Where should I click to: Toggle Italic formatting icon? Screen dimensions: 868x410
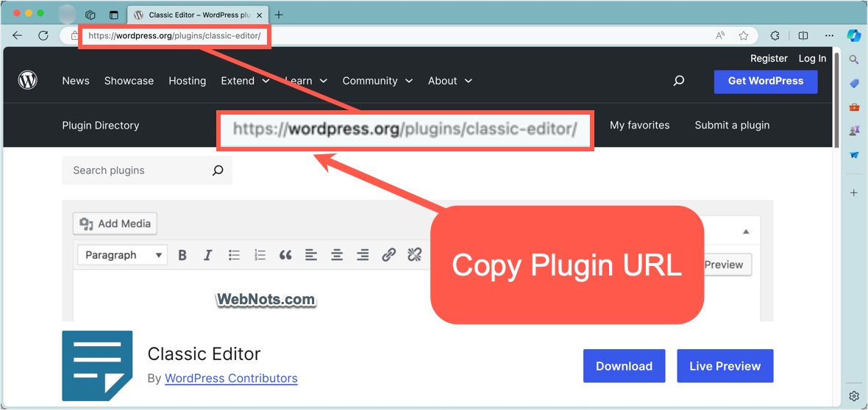207,255
